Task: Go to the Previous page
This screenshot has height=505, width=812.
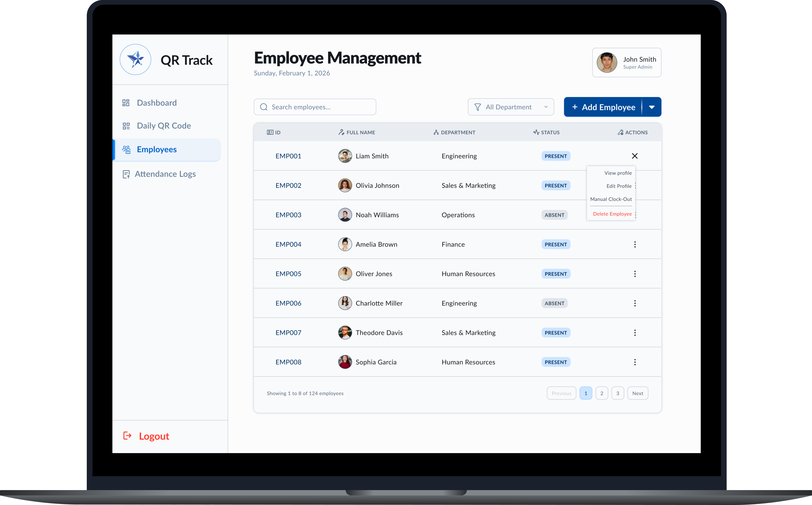Action: [561, 393]
